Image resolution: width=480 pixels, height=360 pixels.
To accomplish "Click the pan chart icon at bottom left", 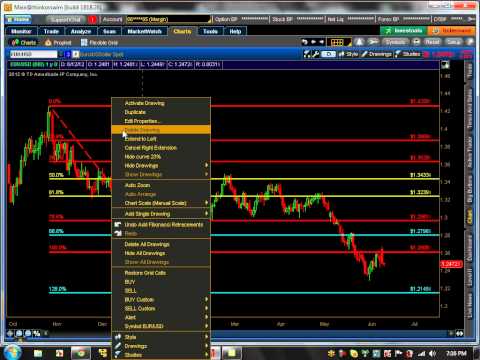I will [10, 333].
